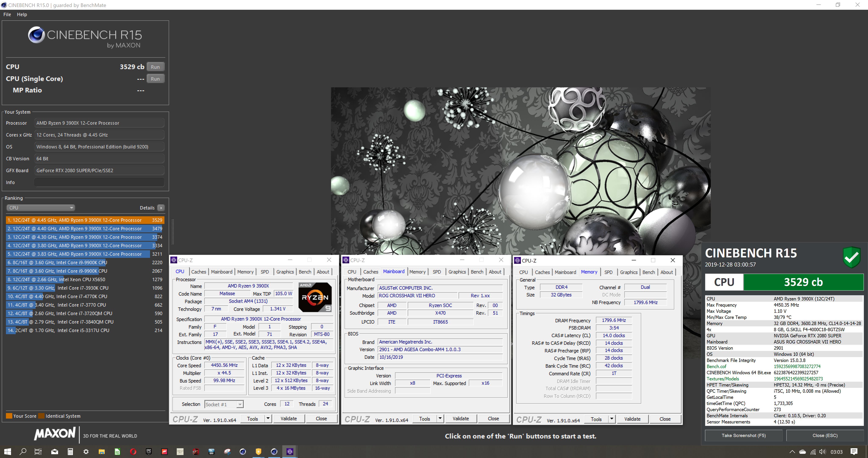Expand ranking Details arrow
This screenshot has width=868, height=458.
(161, 208)
